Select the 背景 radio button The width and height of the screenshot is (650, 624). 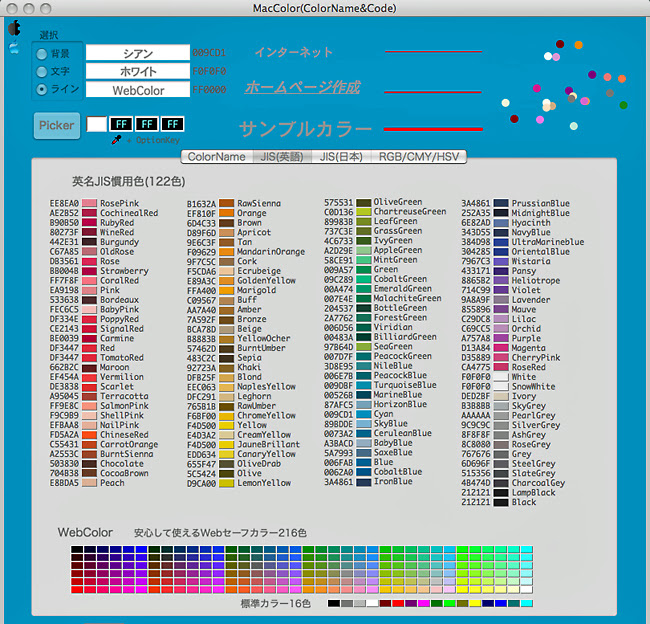pos(41,54)
